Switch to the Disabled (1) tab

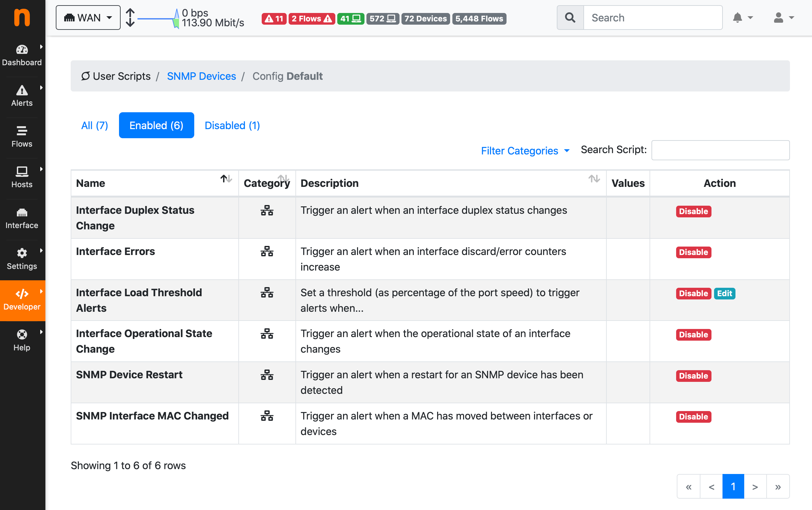coord(232,126)
